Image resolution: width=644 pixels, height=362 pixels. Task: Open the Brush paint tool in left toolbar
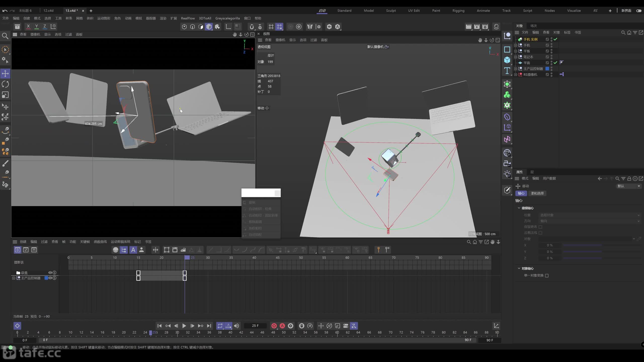[5, 163]
